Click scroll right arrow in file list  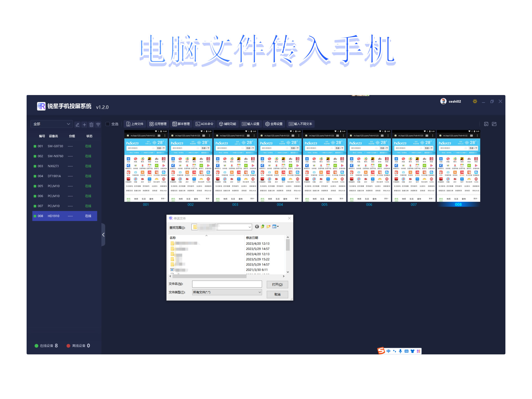pyautogui.click(x=283, y=276)
